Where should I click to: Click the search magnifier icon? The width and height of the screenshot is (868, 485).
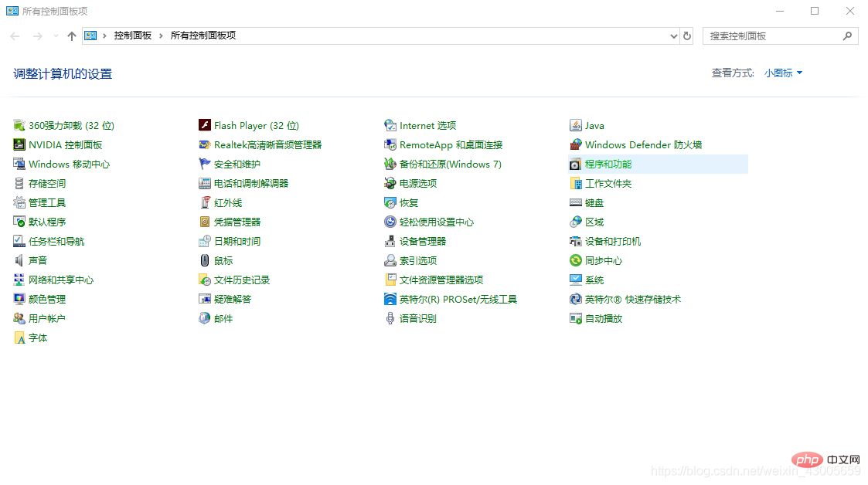click(x=848, y=36)
